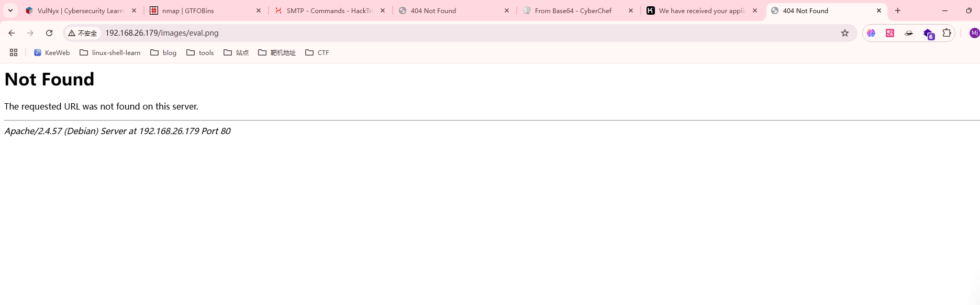Open a new tab with plus button
The height and width of the screenshot is (305, 980).
click(898, 10)
